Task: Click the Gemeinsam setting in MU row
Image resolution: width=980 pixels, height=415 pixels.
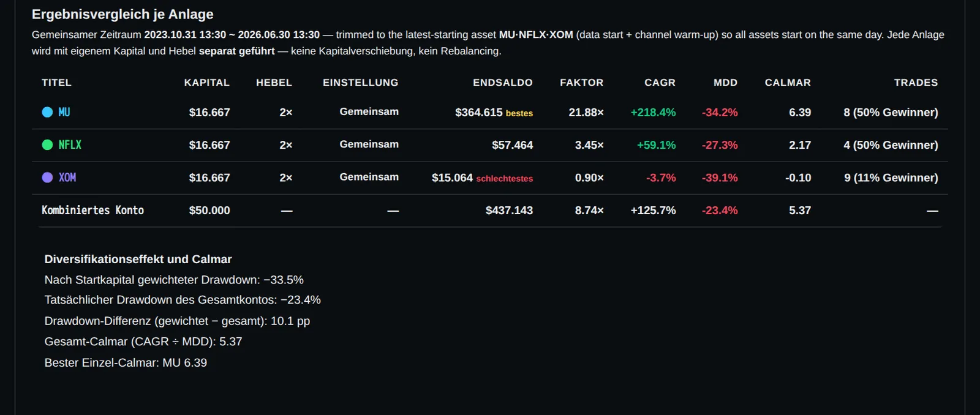Action: pyautogui.click(x=369, y=111)
